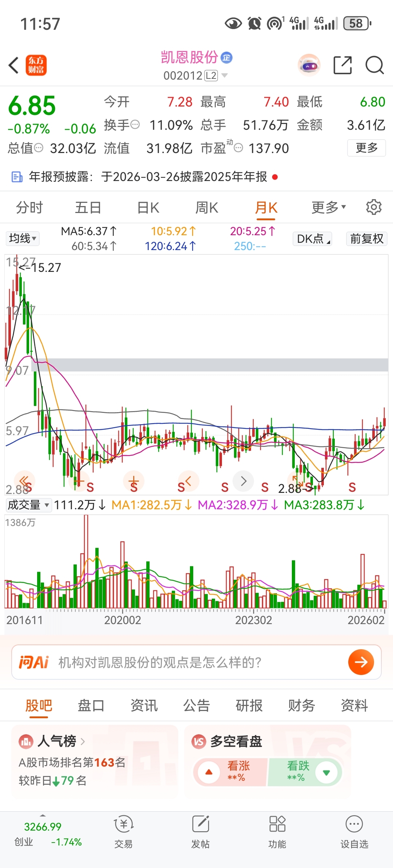
Task: Tap the 换手 11.09% value
Action: coord(171,125)
